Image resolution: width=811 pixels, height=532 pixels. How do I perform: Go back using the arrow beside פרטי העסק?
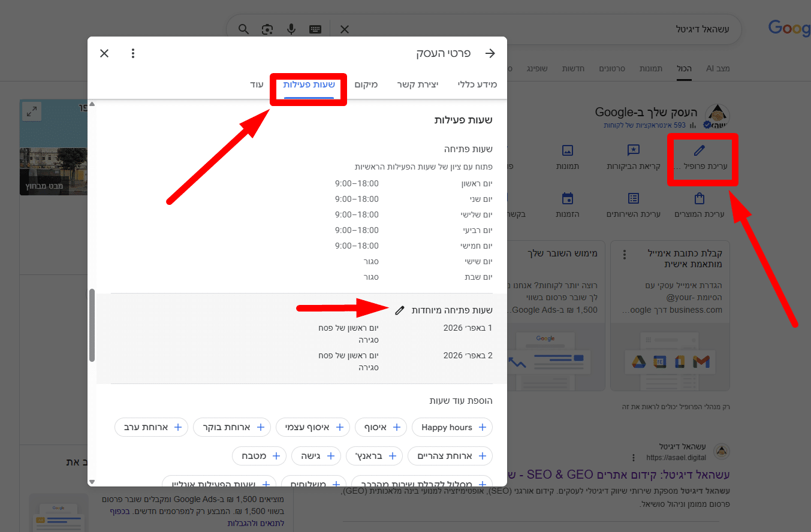coord(490,53)
